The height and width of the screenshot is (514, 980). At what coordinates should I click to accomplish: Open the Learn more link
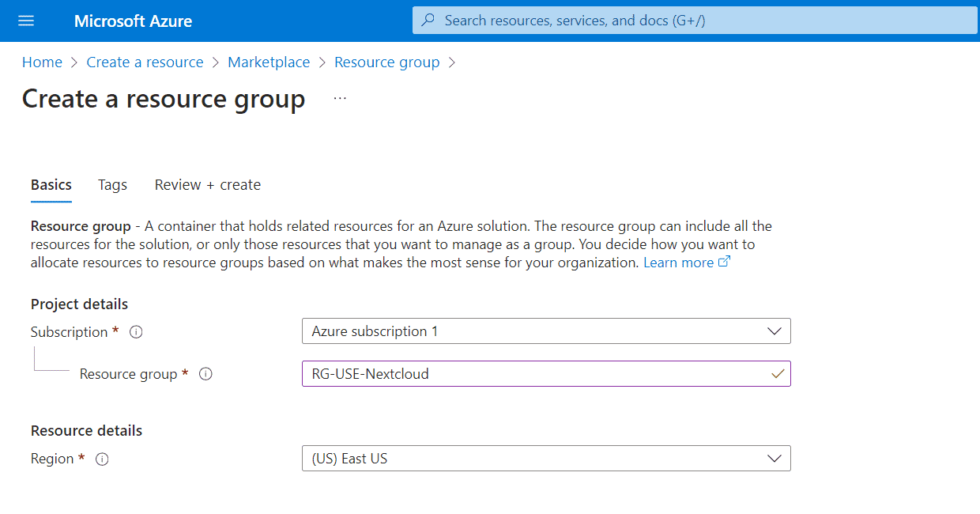click(x=678, y=263)
